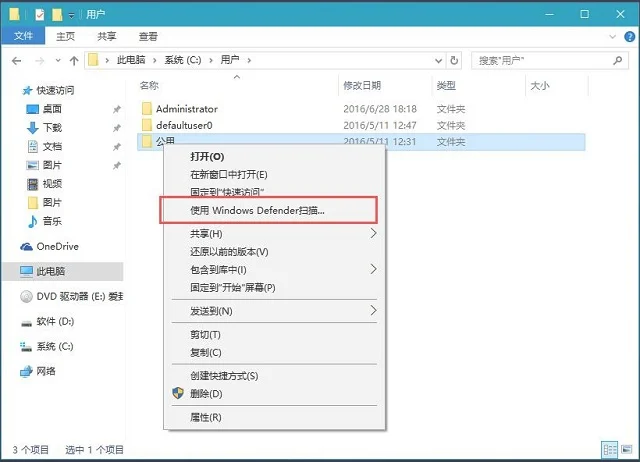Switch to the 共享 ribbon tab

107,36
